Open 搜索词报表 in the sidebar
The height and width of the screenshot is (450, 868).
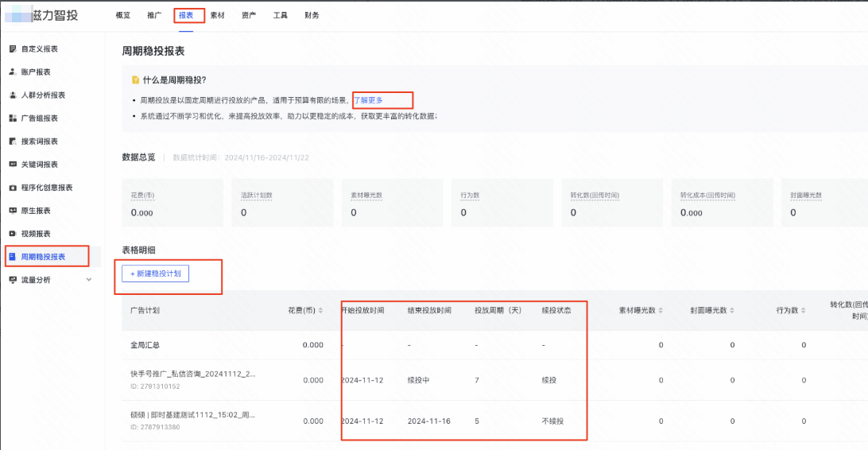pos(39,142)
